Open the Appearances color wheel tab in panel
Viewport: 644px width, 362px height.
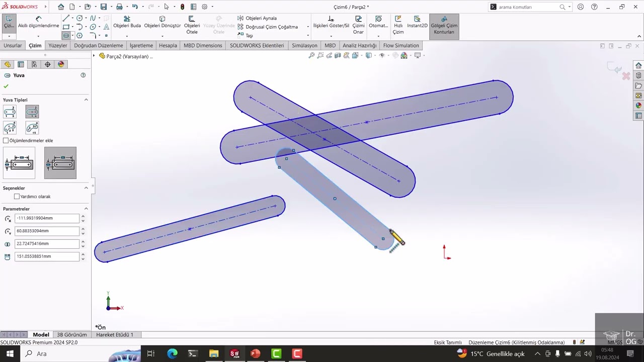pos(61,64)
